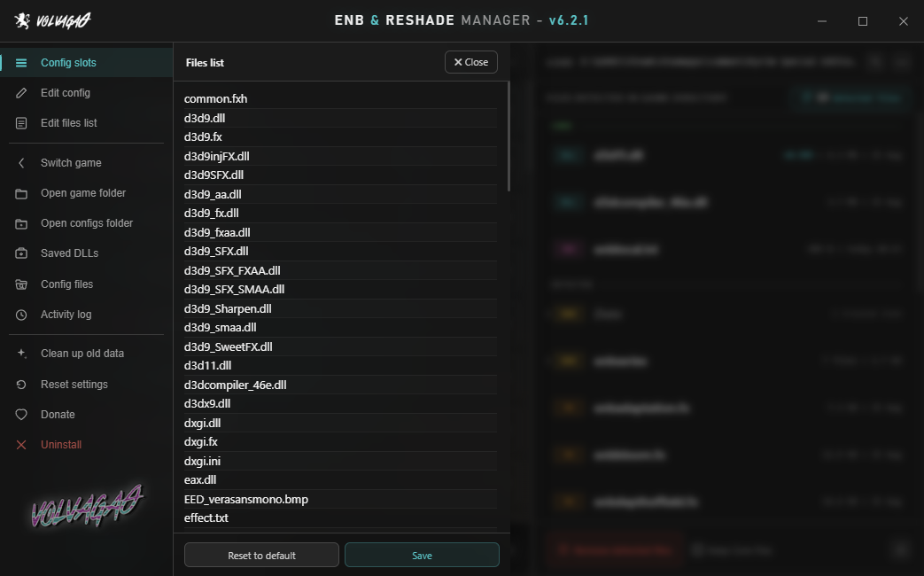Select Saved DLLs in the sidebar
This screenshot has width=924, height=576.
[x=87, y=253]
